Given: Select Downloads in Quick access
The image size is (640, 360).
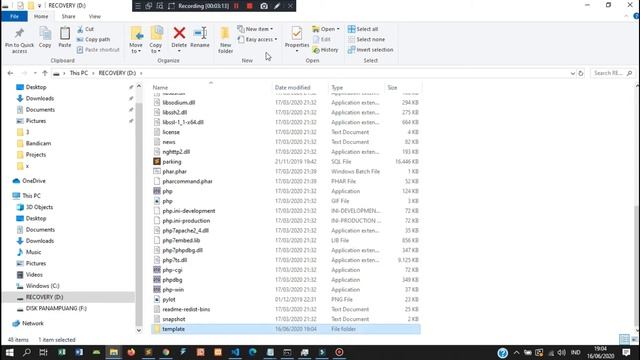Looking at the screenshot, I should [x=40, y=98].
